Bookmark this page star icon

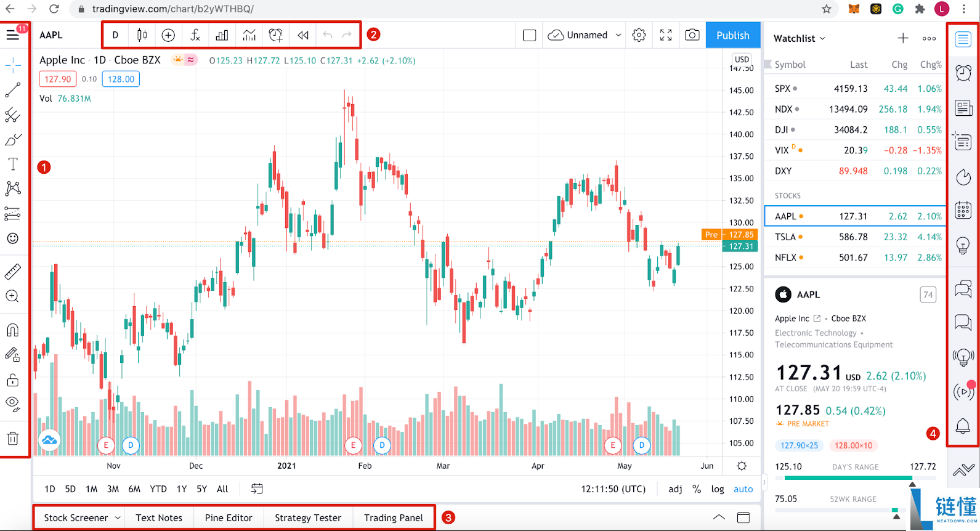point(827,9)
